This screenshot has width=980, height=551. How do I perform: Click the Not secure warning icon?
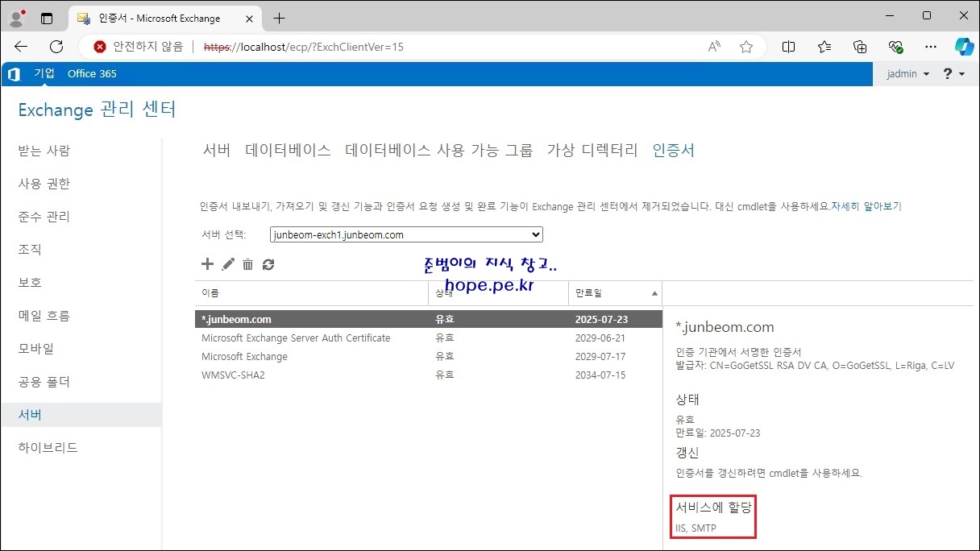click(x=100, y=47)
